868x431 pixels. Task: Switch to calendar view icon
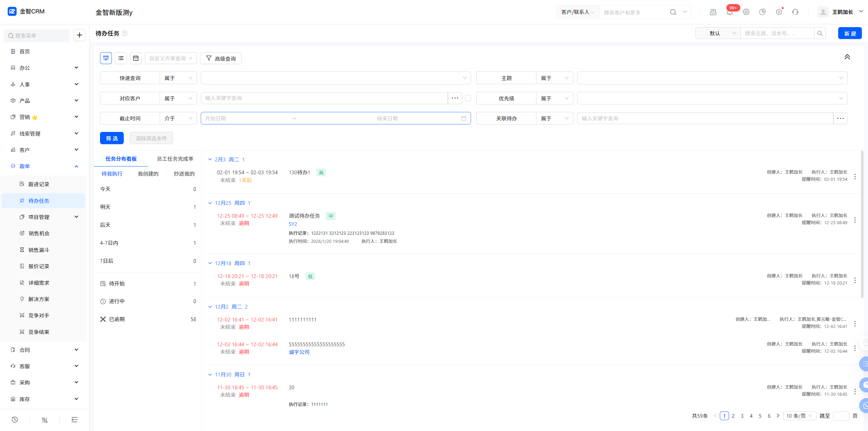(x=136, y=58)
